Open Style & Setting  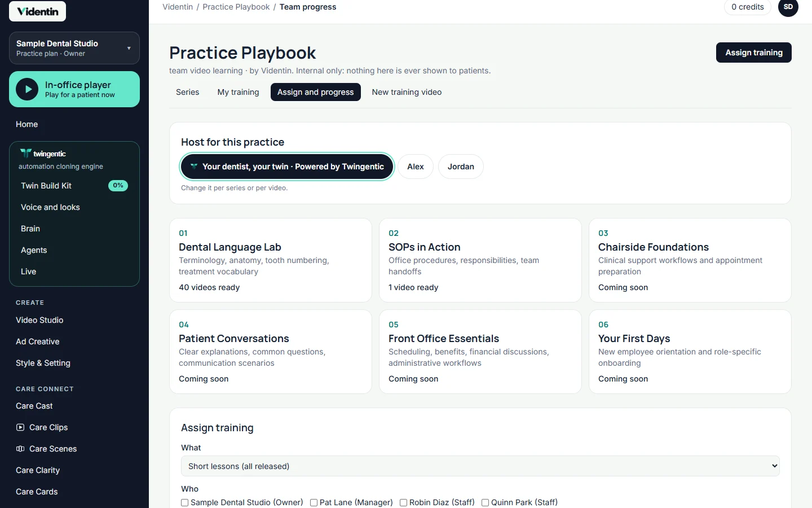click(74, 363)
